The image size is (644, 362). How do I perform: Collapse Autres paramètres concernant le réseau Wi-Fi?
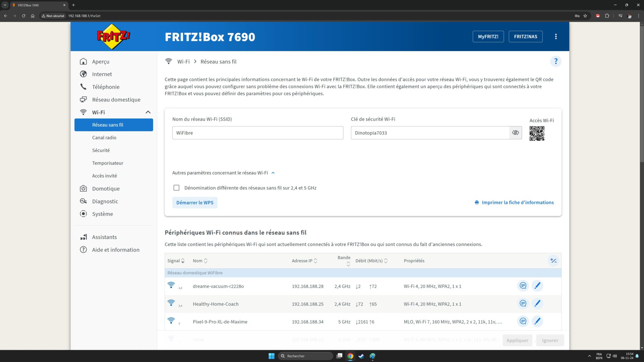pyautogui.click(x=224, y=173)
